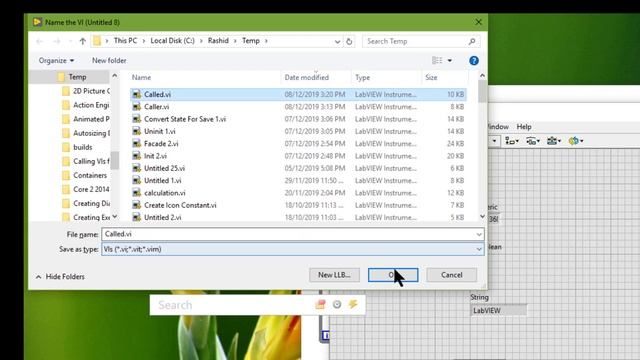Click the VI icon beside Facade 2.vi
Image resolution: width=640 pixels, height=360 pixels.
(x=137, y=143)
